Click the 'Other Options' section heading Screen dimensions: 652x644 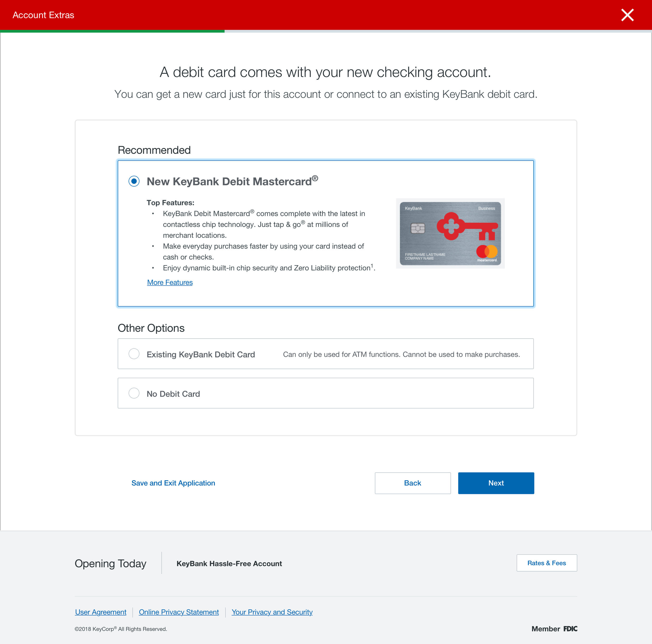click(x=151, y=328)
